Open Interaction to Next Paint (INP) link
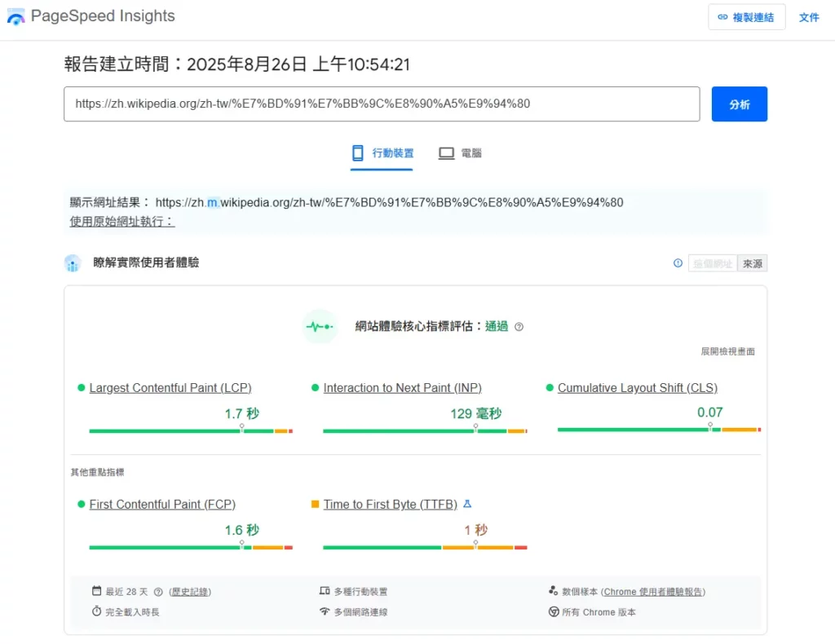835x644 pixels. click(403, 388)
